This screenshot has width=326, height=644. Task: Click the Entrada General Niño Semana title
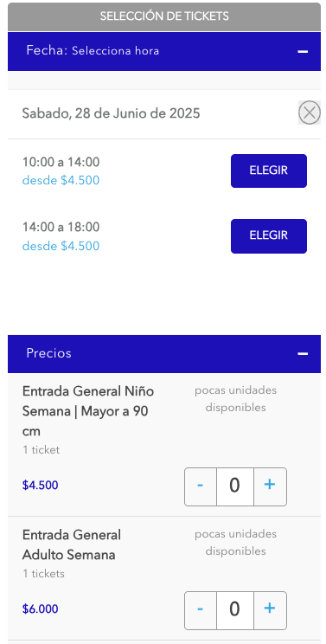coord(88,411)
